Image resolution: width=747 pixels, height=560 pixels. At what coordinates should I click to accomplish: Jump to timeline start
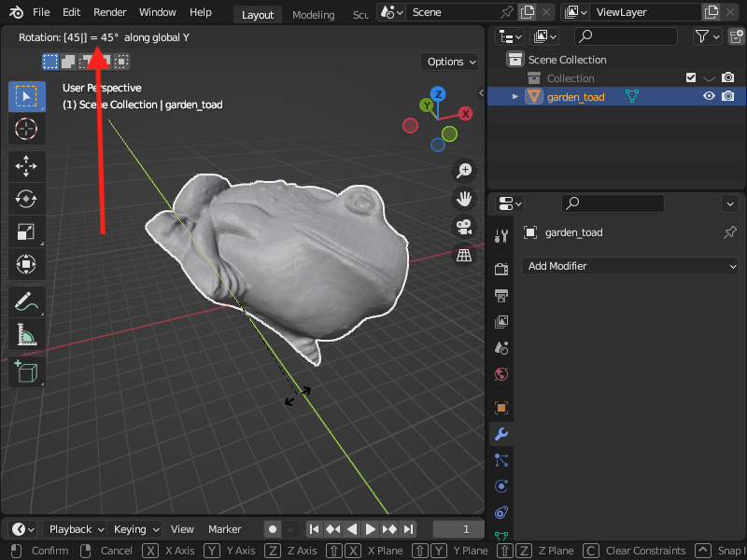coord(314,529)
